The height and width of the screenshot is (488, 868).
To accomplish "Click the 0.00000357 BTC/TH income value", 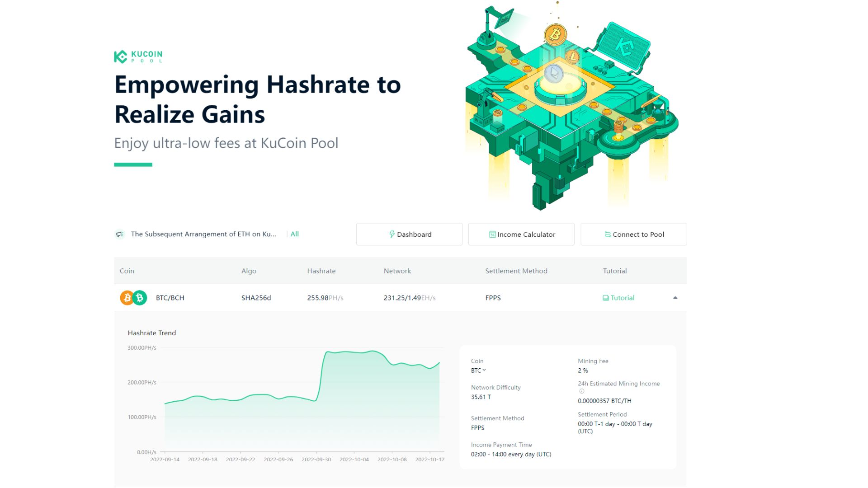I will click(604, 401).
